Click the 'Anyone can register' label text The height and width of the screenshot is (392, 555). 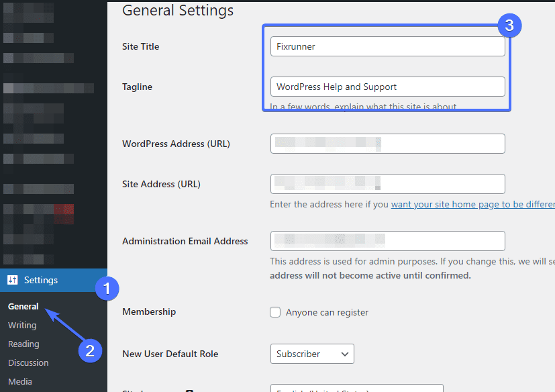(x=327, y=312)
